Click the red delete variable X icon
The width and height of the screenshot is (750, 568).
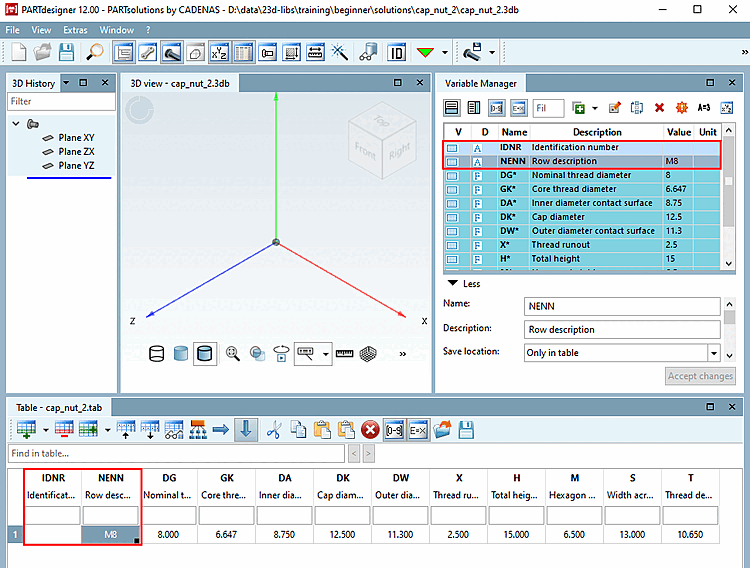659,108
